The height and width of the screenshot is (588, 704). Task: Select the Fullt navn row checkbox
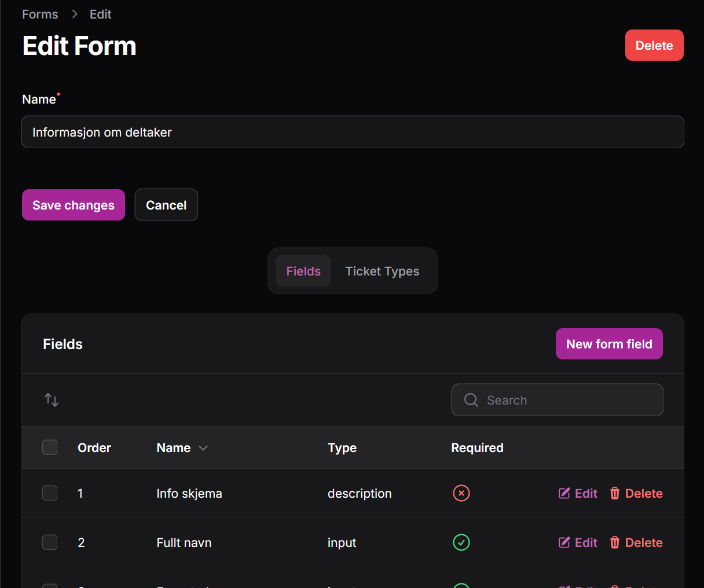[50, 542]
